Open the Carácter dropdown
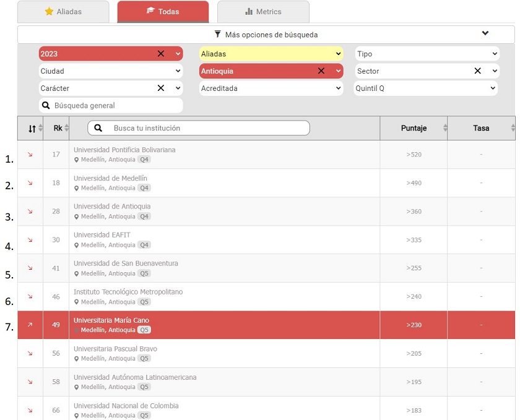Screen dimensions: 520x420 [x=178, y=88]
